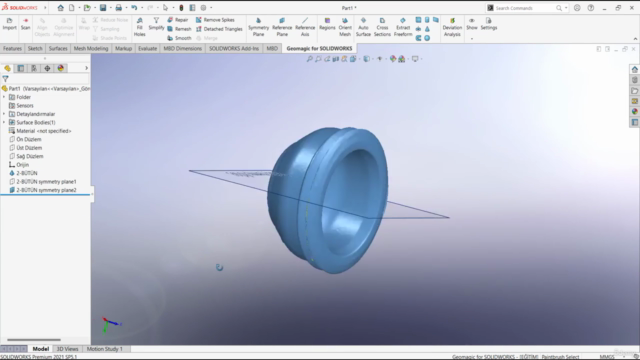Open the SOLIDWORKS menu flyout arrow

45,8
